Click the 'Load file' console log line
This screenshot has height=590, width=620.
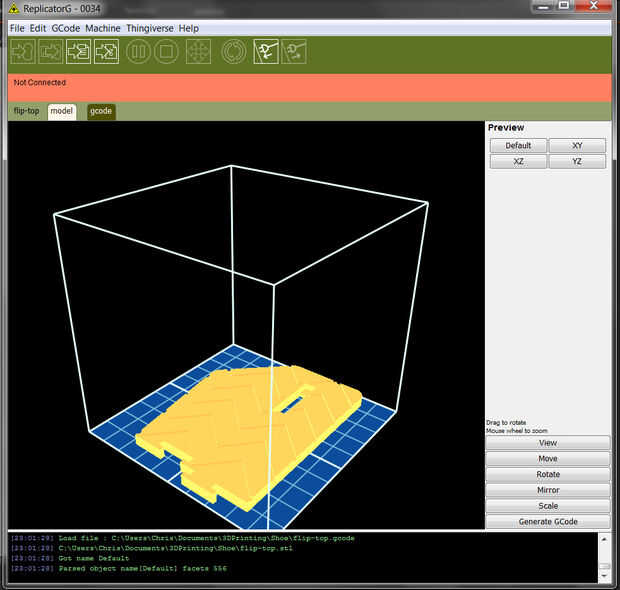[182, 538]
